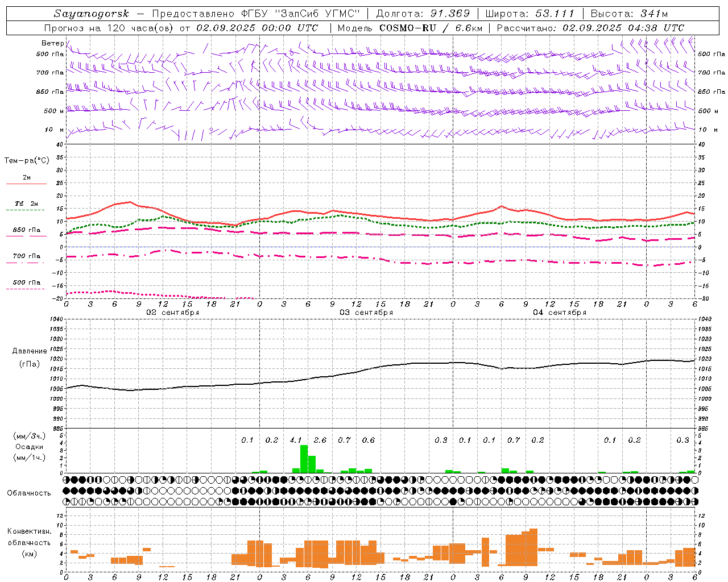Click the '700 гПа' legend entry in temperature panel
Image resolution: width=728 pixels, height=582 pixels.
(27, 256)
